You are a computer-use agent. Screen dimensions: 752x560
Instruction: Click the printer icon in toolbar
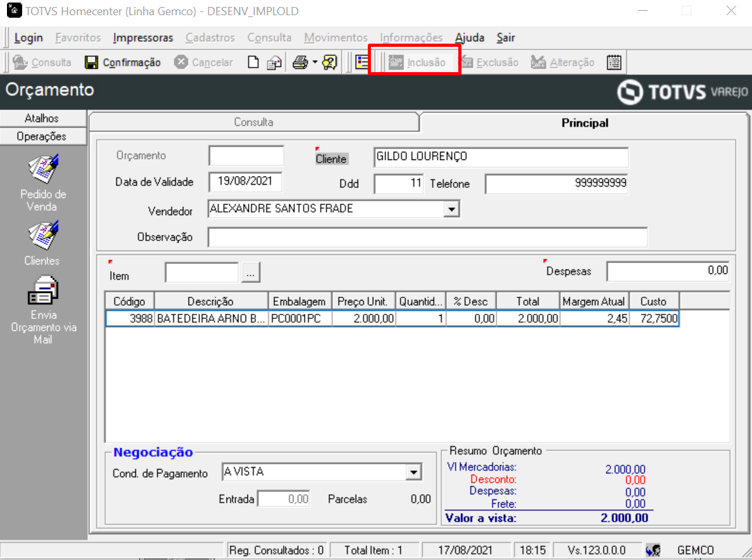click(300, 63)
